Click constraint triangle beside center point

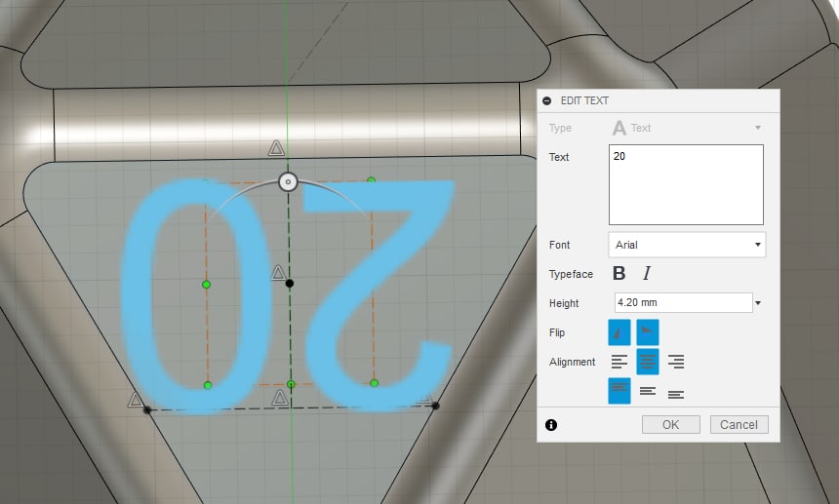pos(278,273)
